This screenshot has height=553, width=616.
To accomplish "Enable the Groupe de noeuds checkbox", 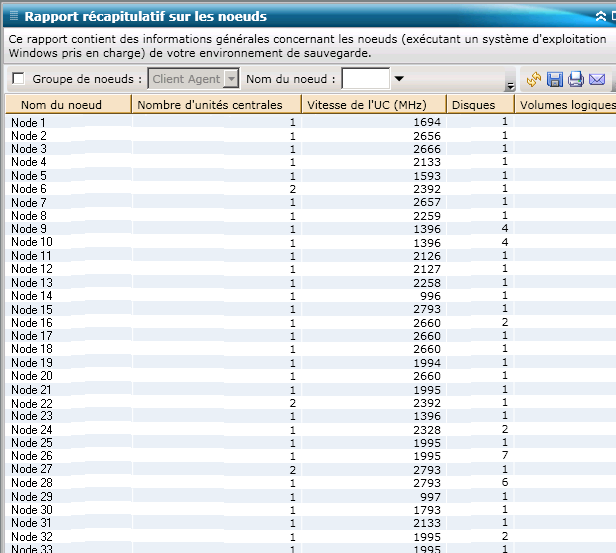I will (x=18, y=79).
